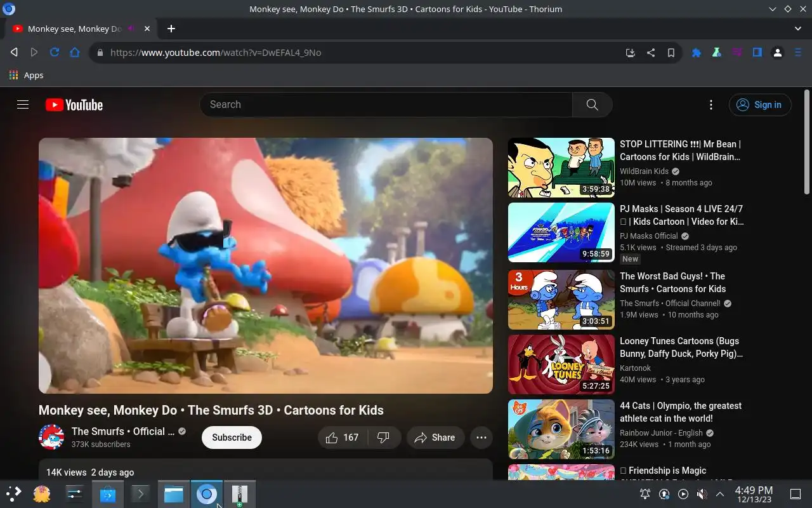Reload the YouTube page
The height and width of the screenshot is (508, 812).
click(55, 53)
